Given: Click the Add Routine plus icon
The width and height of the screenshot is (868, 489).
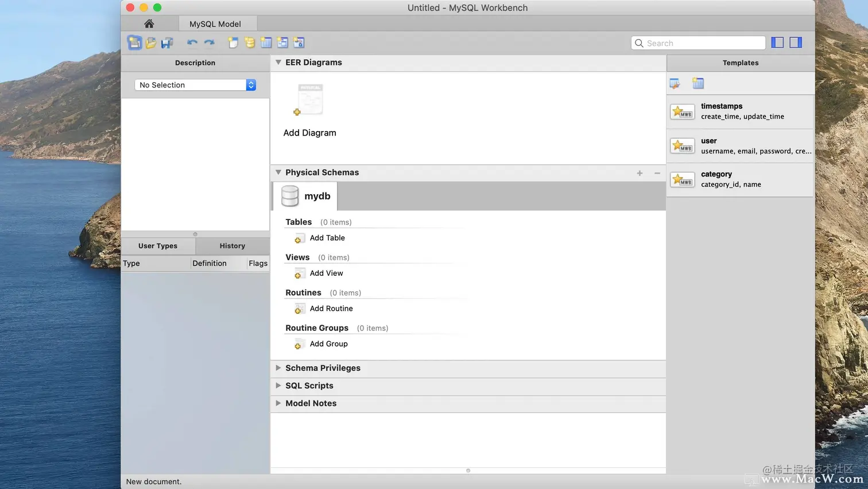Looking at the screenshot, I should pyautogui.click(x=299, y=309).
